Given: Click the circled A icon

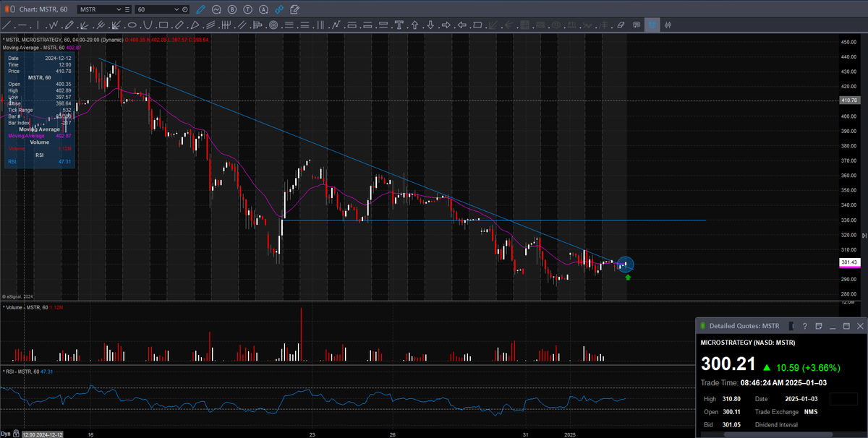Looking at the screenshot, I should [x=263, y=9].
